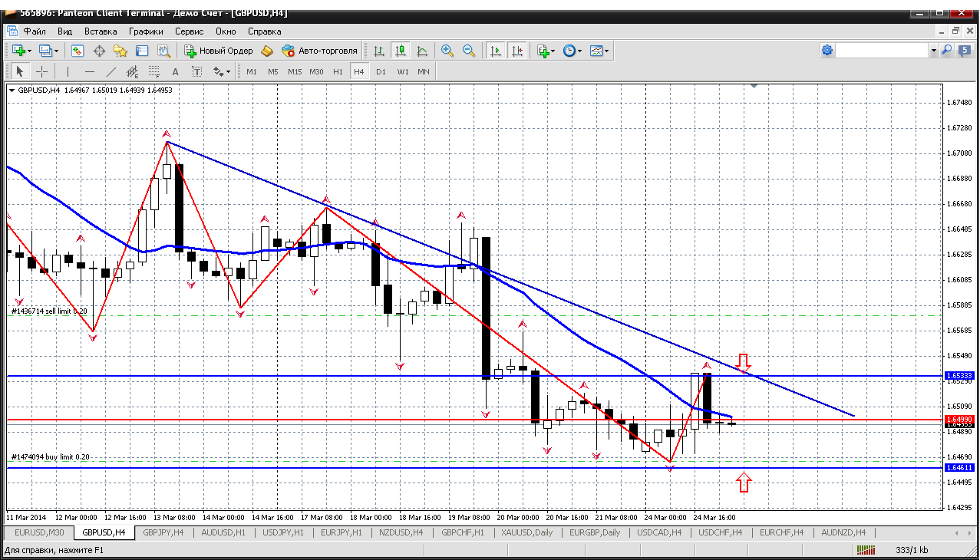The image size is (980, 560).
Task: Open the search box dropdown arrow
Action: coord(933,50)
